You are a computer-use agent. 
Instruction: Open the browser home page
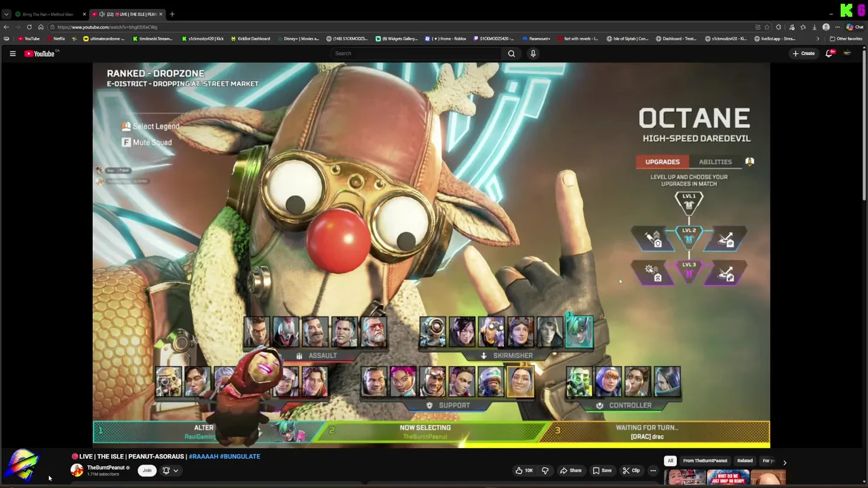pyautogui.click(x=41, y=27)
